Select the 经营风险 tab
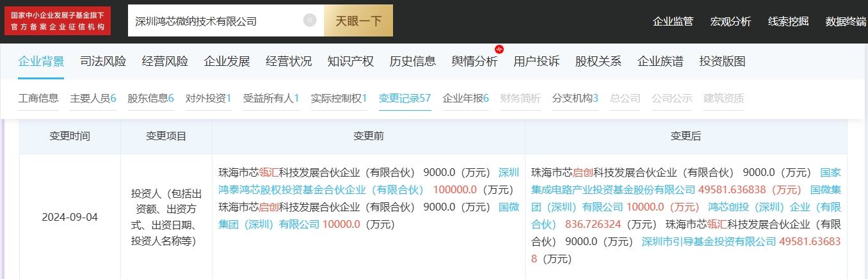 [165, 61]
